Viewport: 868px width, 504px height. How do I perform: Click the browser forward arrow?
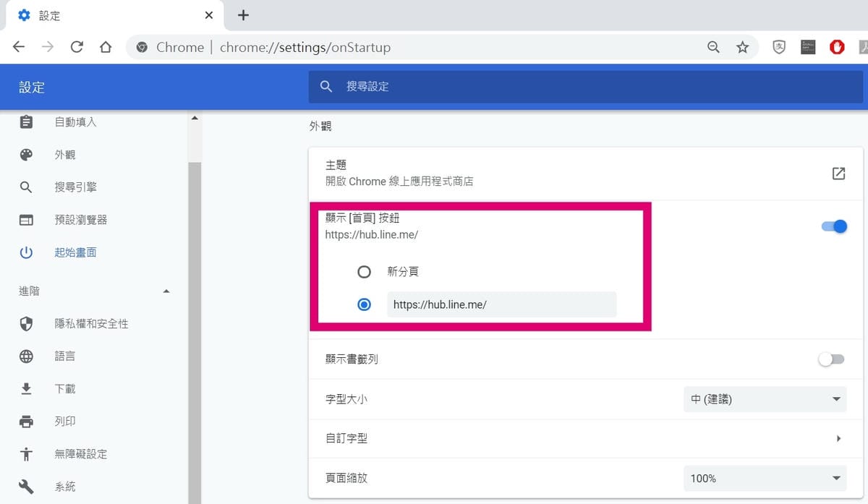click(48, 47)
